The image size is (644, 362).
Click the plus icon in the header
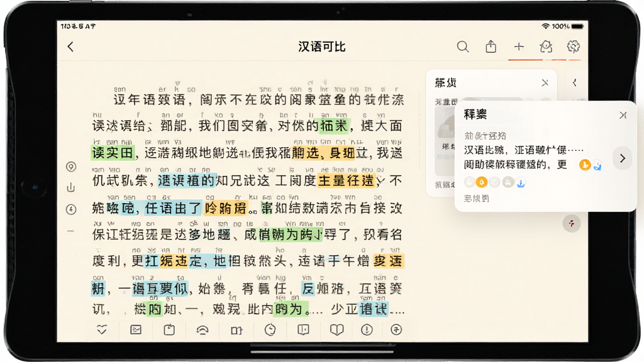519,47
